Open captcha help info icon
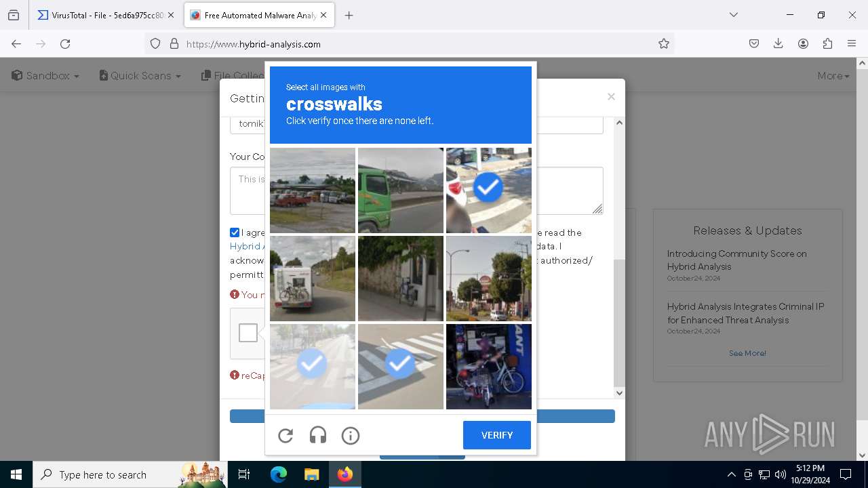The height and width of the screenshot is (488, 868). click(351, 435)
